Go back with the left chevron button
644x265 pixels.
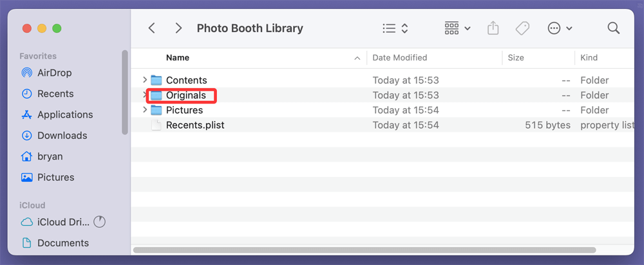pyautogui.click(x=152, y=28)
